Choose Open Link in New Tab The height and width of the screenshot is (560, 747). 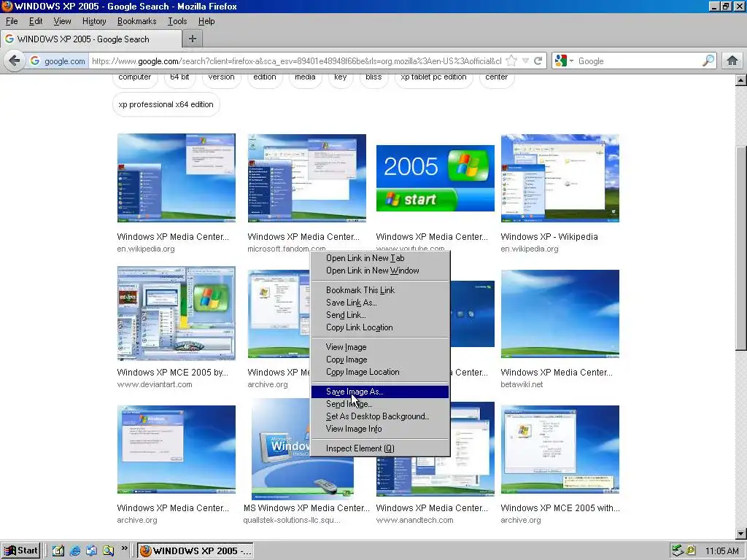[x=379, y=258]
